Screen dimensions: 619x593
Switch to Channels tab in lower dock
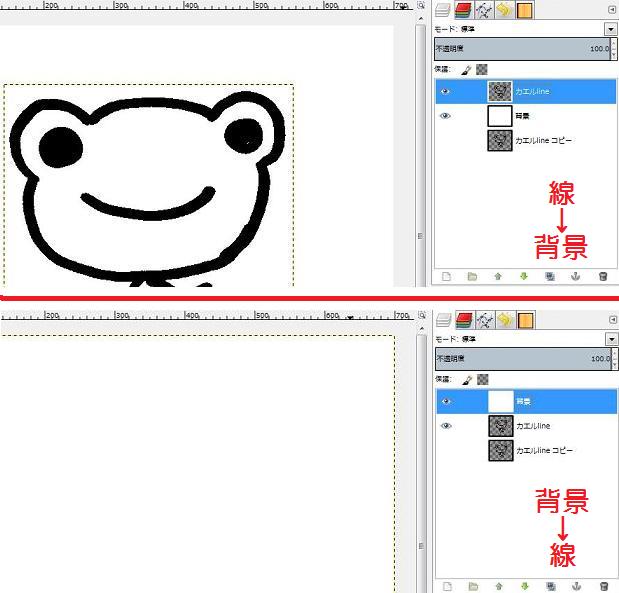[x=464, y=320]
